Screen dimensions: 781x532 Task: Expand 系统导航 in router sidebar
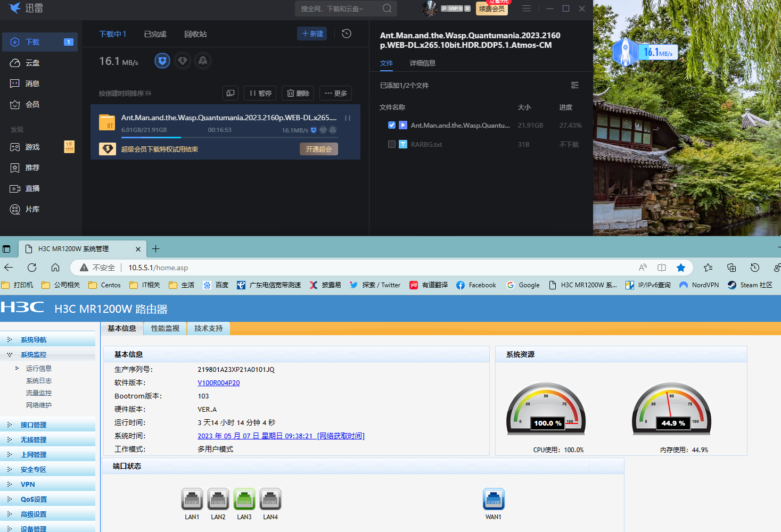34,340
